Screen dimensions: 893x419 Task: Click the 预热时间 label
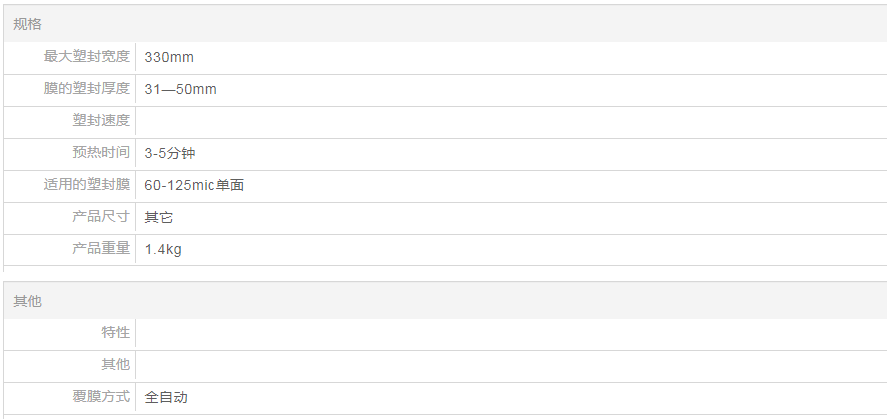(x=101, y=153)
